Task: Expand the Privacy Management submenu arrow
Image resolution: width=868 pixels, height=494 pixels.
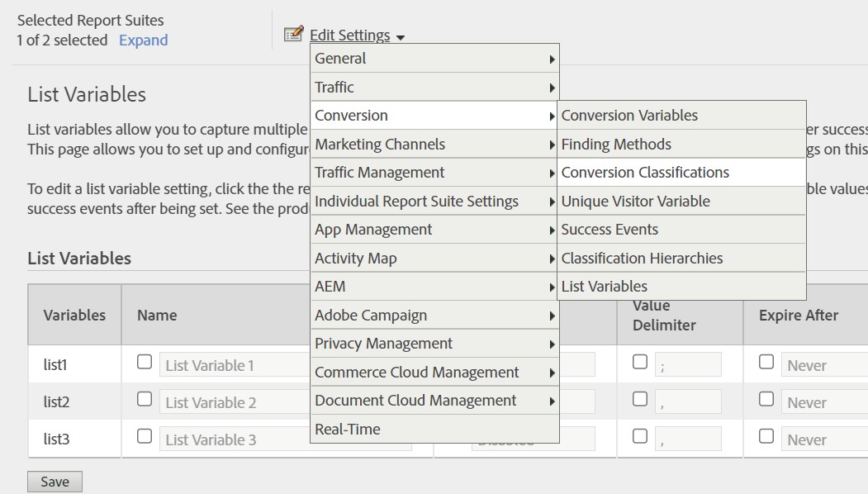Action: point(552,344)
